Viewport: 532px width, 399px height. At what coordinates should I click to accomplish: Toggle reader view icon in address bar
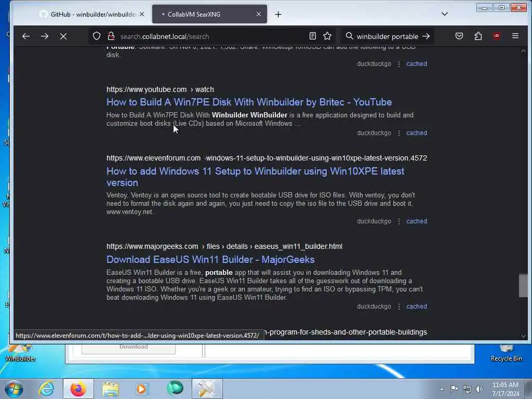point(312,36)
